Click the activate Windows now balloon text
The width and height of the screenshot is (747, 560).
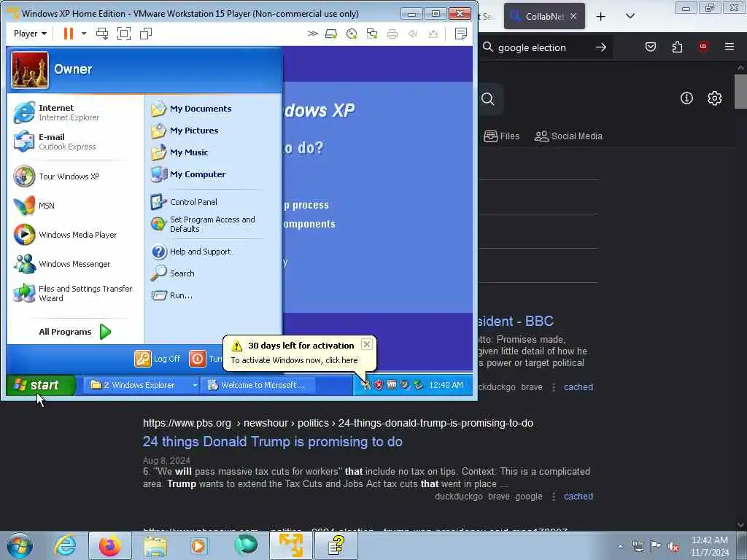(294, 360)
